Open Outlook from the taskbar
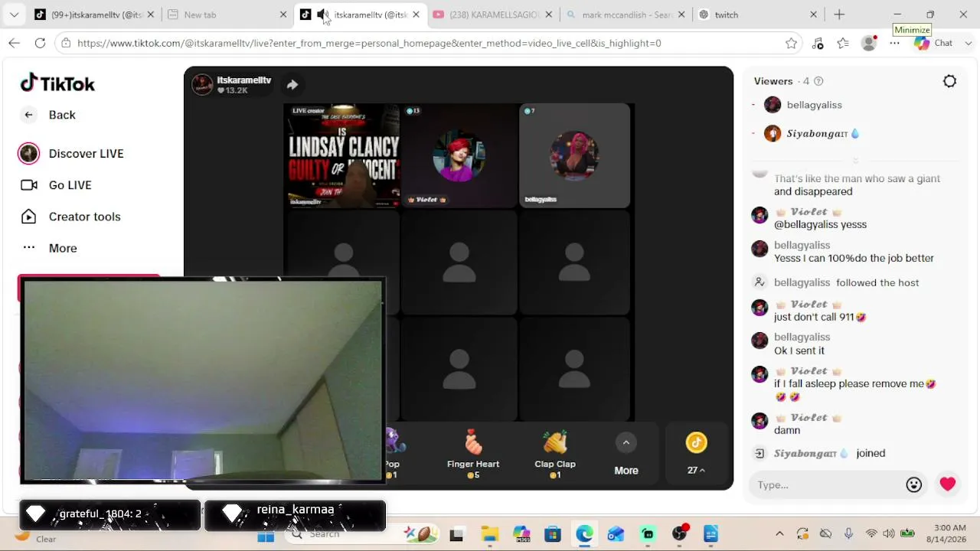Viewport: 980px width, 551px height. (x=616, y=534)
